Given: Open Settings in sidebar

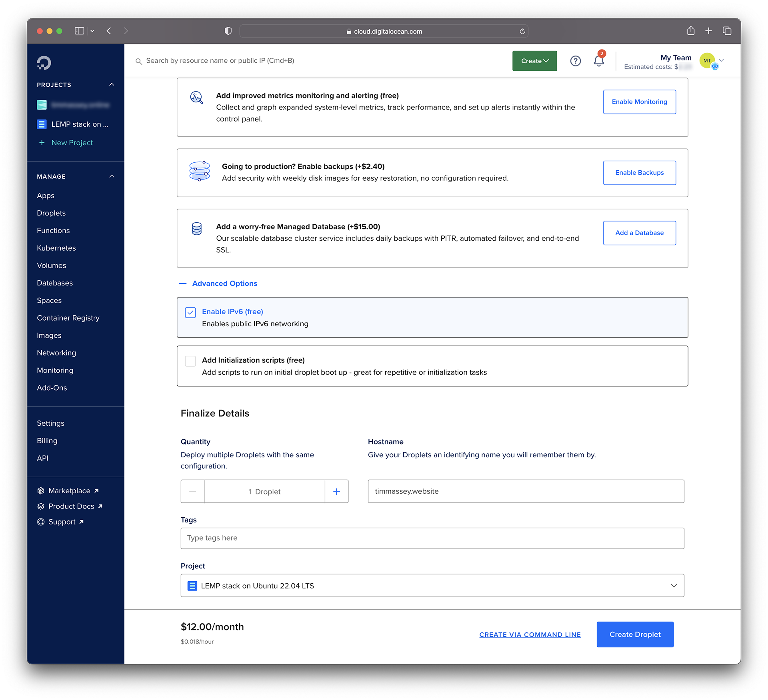Looking at the screenshot, I should [x=50, y=423].
